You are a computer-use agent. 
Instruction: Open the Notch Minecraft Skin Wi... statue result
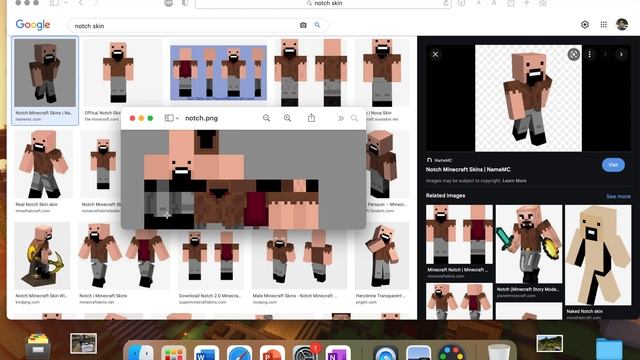coord(42,256)
